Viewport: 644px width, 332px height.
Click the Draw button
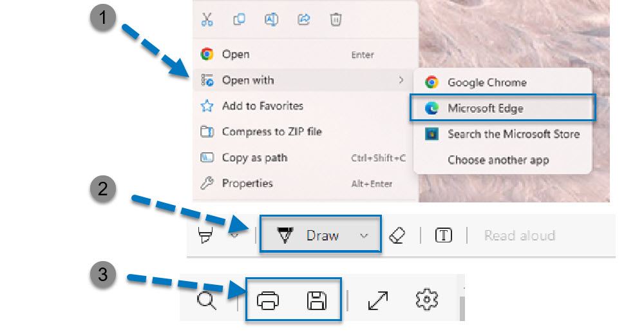click(x=320, y=235)
